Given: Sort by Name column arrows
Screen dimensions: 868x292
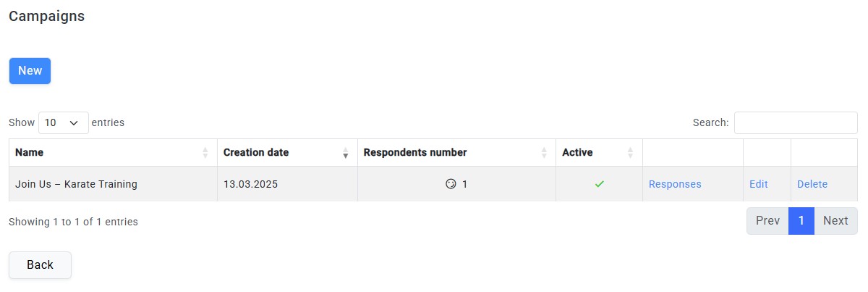Looking at the screenshot, I should [205, 153].
